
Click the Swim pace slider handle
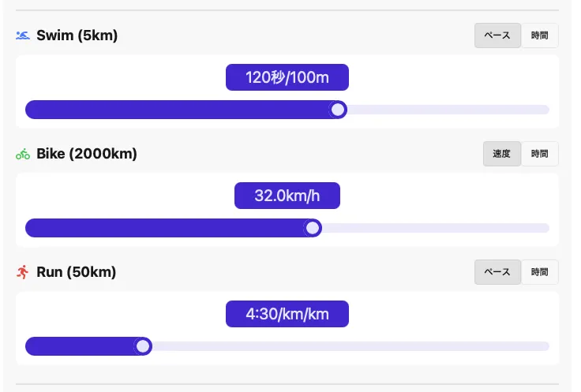pyautogui.click(x=338, y=110)
